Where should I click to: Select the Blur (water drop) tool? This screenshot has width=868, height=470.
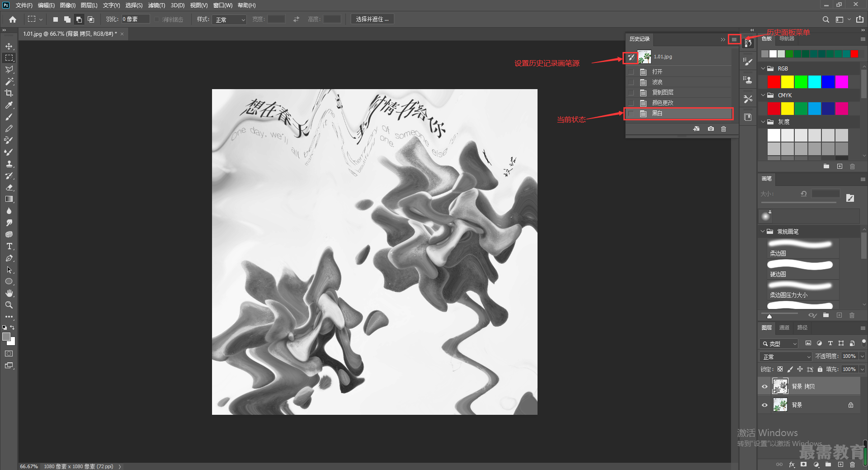click(9, 211)
